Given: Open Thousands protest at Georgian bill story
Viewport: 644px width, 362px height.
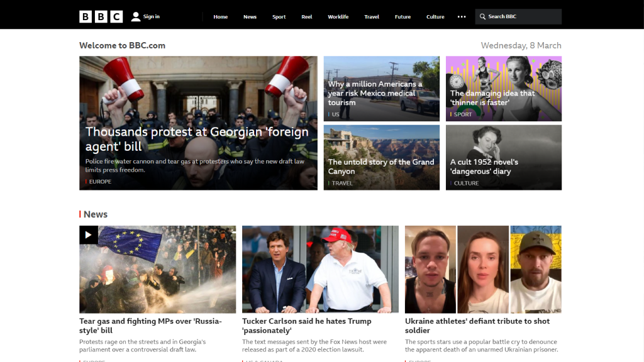Looking at the screenshot, I should (x=197, y=139).
